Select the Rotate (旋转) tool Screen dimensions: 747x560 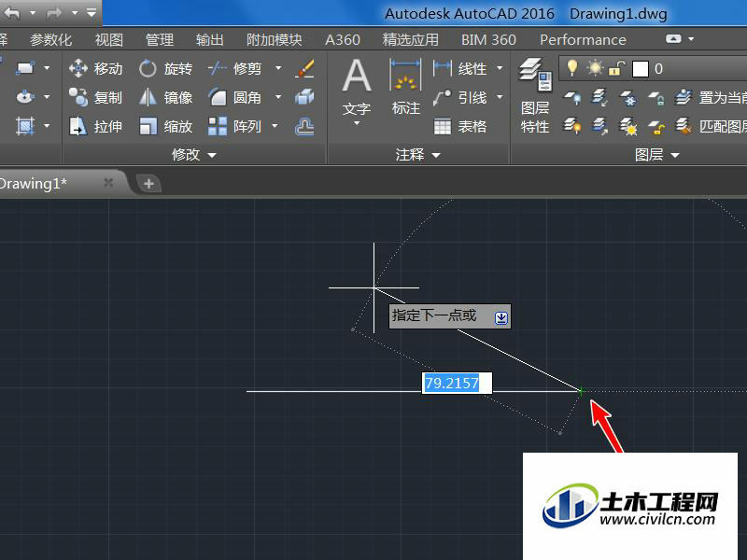[x=166, y=68]
